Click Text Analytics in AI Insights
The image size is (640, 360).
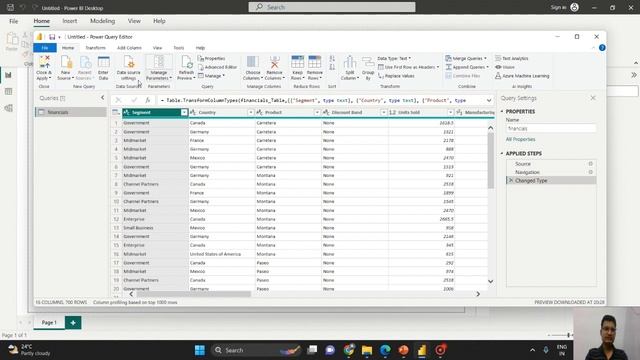[x=511, y=58]
